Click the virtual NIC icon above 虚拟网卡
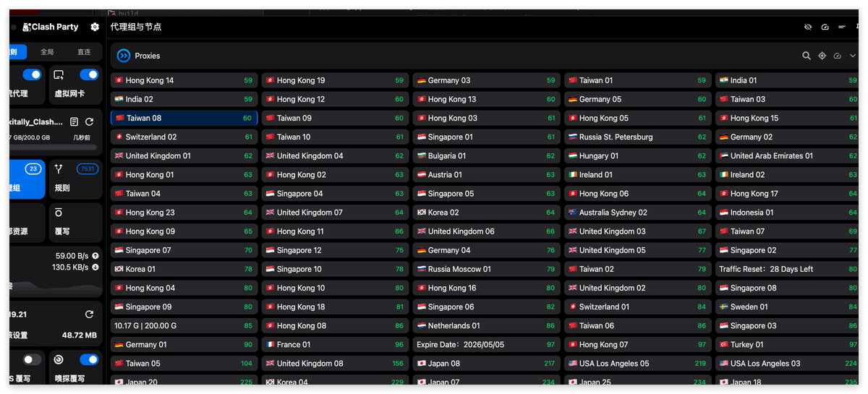The height and width of the screenshot is (394, 868). tap(59, 74)
